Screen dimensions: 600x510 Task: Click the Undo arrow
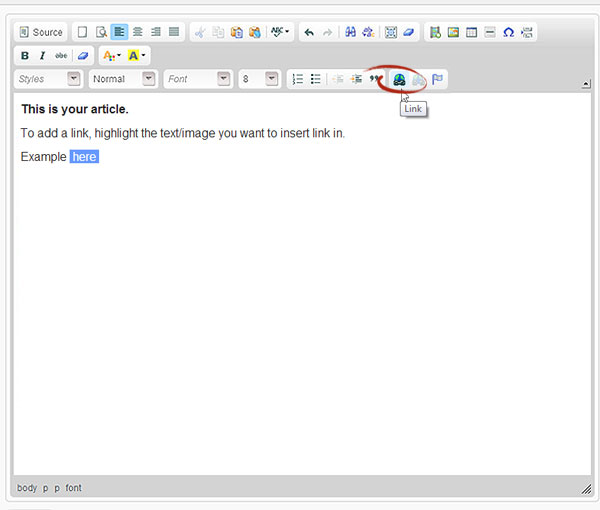coord(309,32)
